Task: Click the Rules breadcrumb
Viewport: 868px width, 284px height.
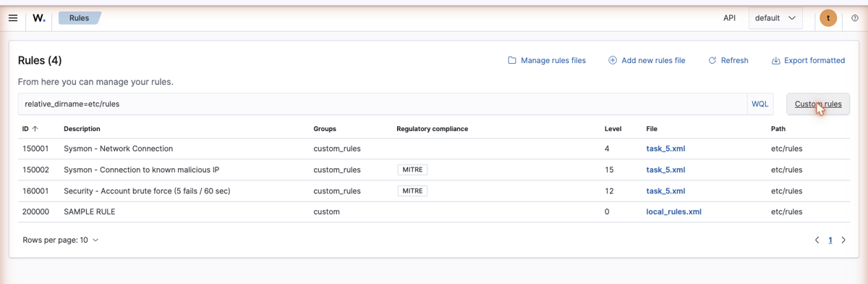Action: (x=80, y=18)
